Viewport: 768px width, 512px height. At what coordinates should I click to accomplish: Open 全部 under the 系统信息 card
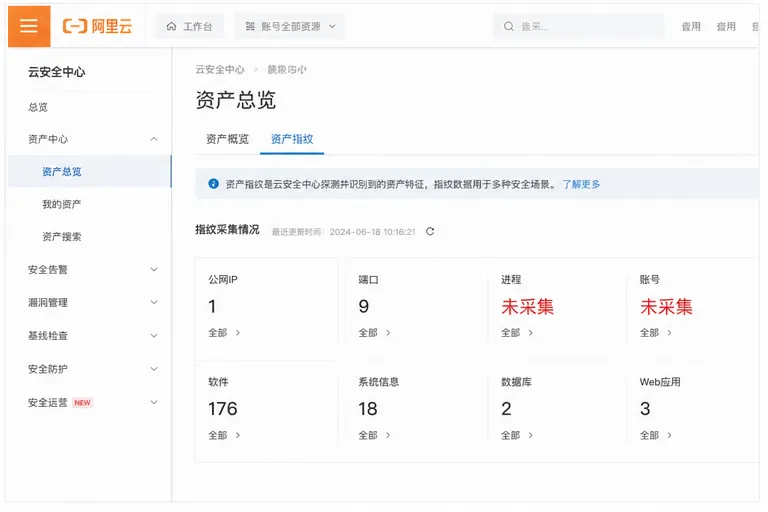coord(374,435)
